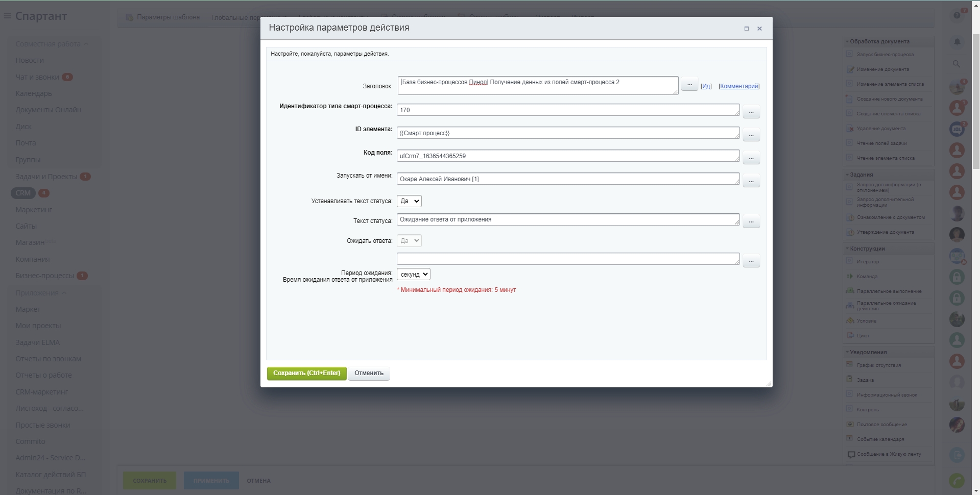980x495 pixels.
Task: Open value picker next to Идентификатор типа смарт-процесса
Action: tap(751, 111)
